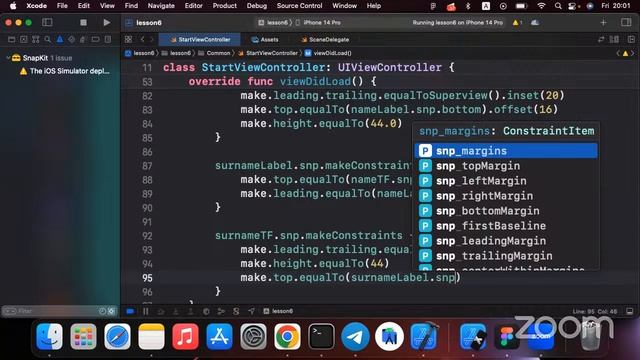Open Google Chrome from the Dock

(x=287, y=337)
